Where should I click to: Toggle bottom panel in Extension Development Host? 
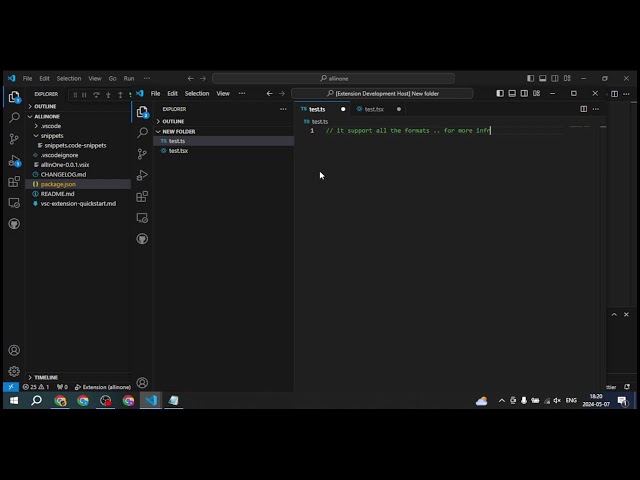(x=512, y=93)
